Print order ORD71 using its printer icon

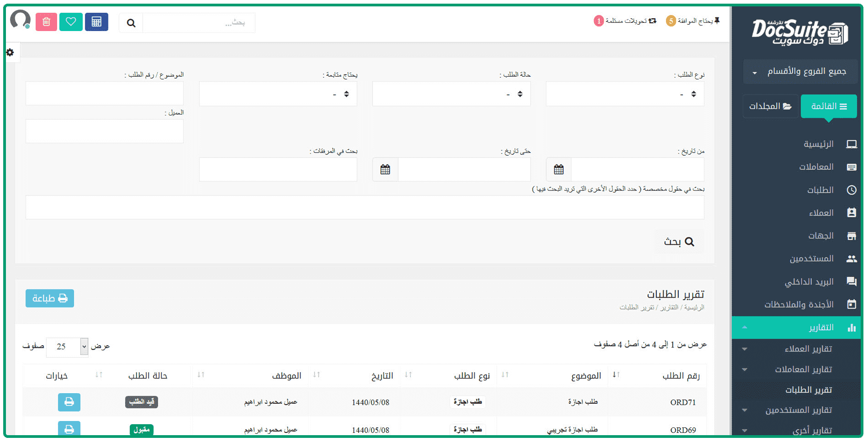(x=69, y=402)
